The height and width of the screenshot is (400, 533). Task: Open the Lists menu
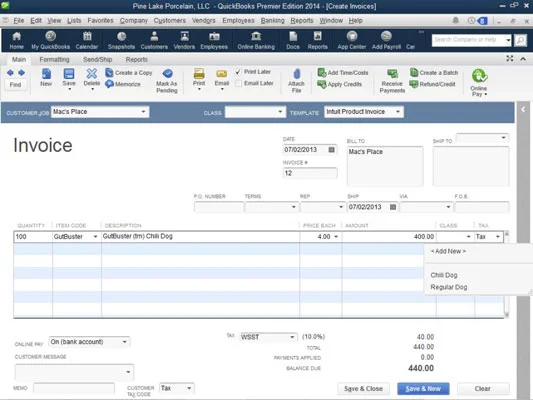tap(74, 21)
